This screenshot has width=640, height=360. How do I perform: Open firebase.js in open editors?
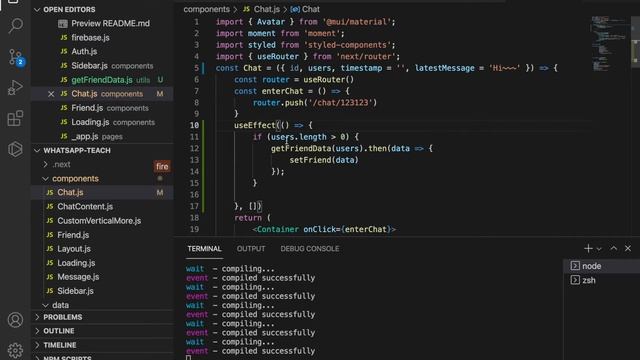(x=102, y=38)
